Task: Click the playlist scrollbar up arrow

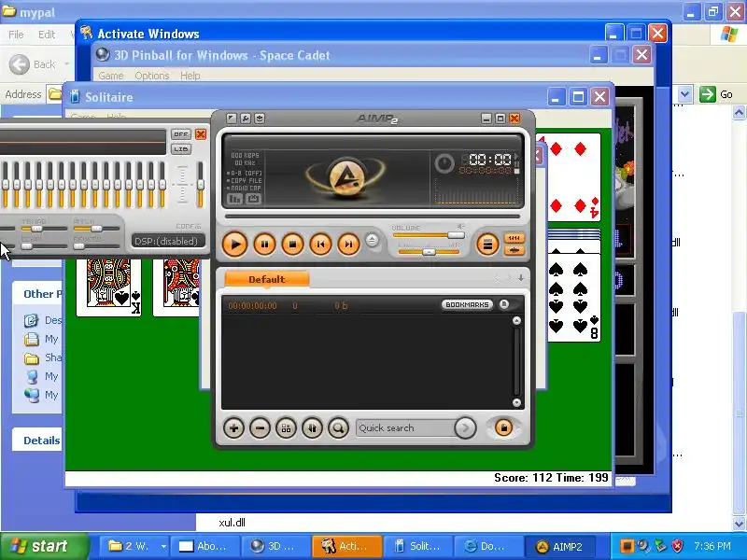Action: tap(516, 321)
